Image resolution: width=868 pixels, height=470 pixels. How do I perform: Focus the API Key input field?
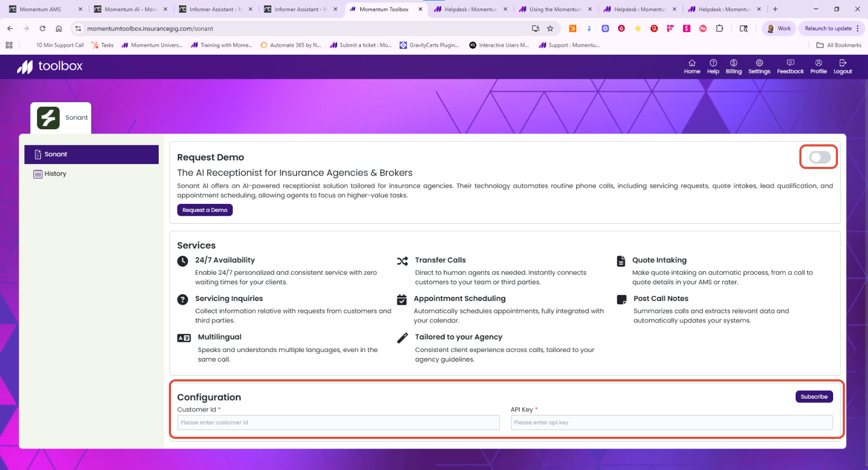tap(672, 422)
